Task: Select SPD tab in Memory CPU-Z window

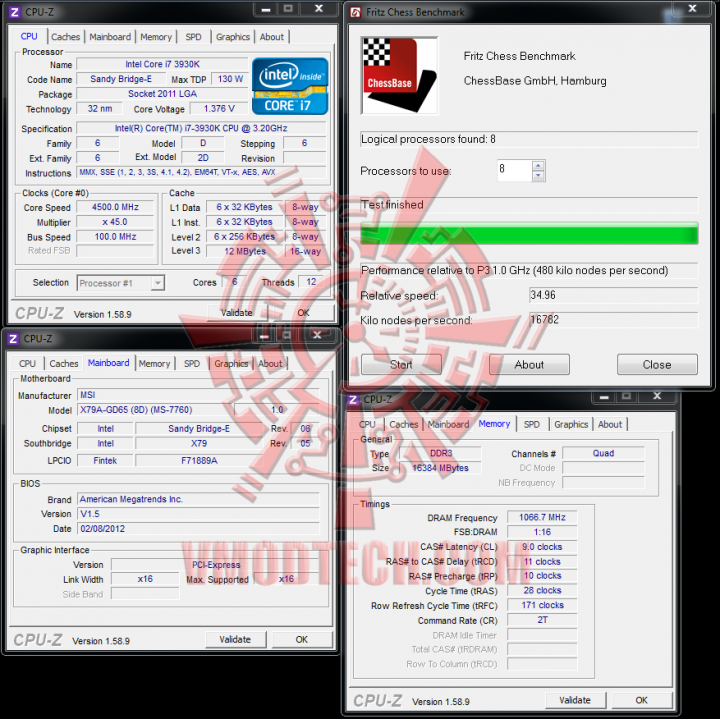Action: tap(532, 424)
